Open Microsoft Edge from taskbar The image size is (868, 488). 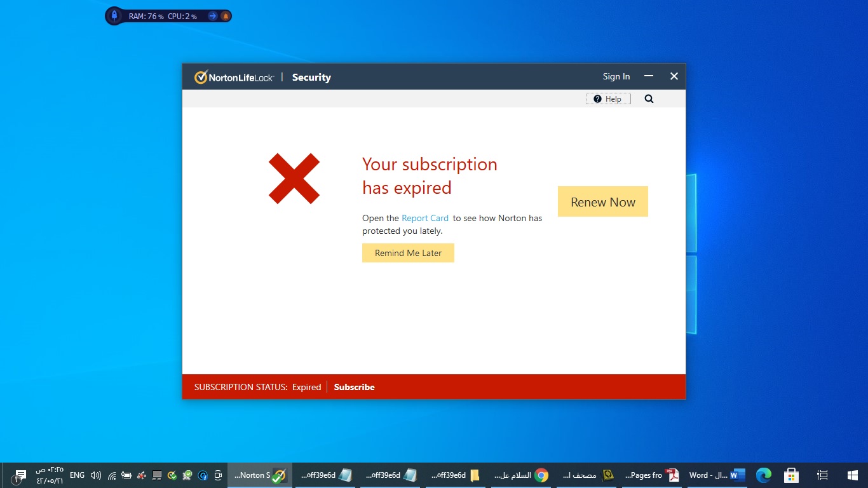click(x=763, y=475)
